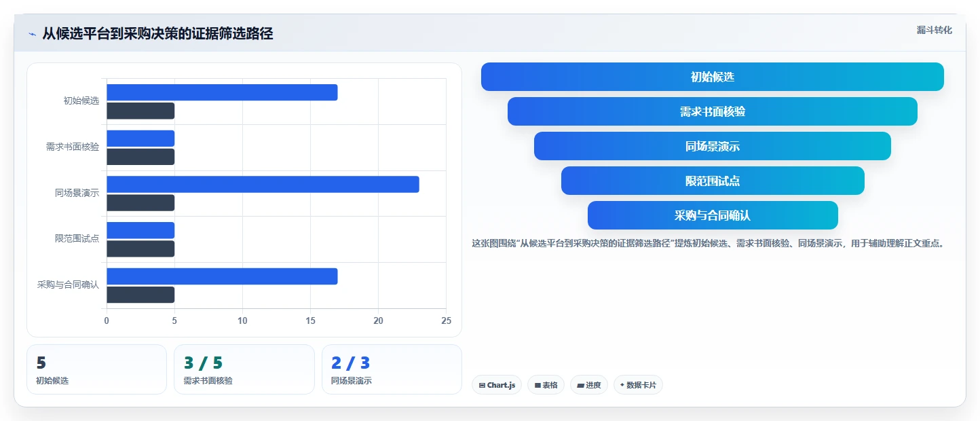Screen dimensions: 980x421
Task: Click the 采购与合同确认 y-axis label
Action: click(x=68, y=285)
